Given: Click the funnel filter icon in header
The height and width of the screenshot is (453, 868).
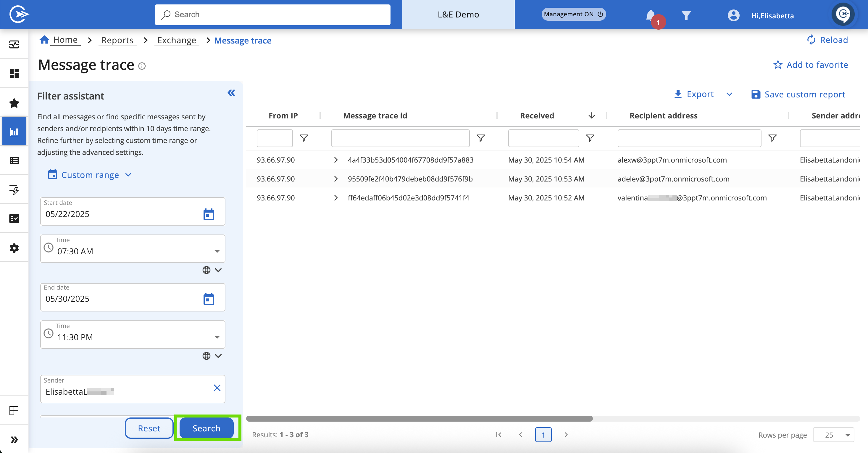Looking at the screenshot, I should point(686,15).
